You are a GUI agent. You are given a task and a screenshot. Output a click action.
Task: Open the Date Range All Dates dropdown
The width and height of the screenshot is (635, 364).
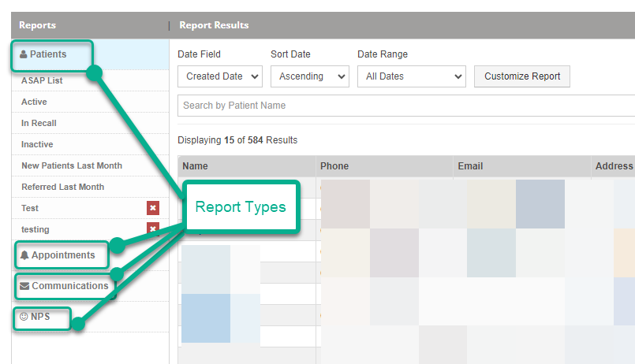pyautogui.click(x=411, y=76)
